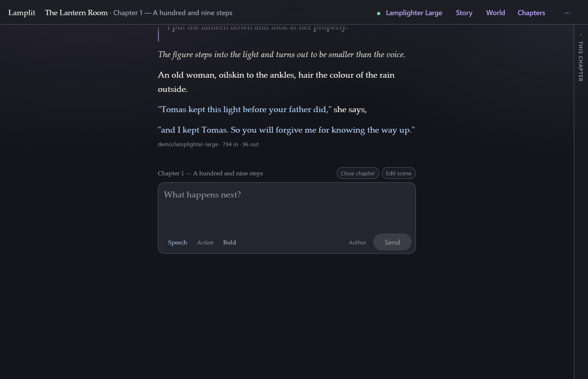Open the three-dot more options menu

[x=567, y=13]
